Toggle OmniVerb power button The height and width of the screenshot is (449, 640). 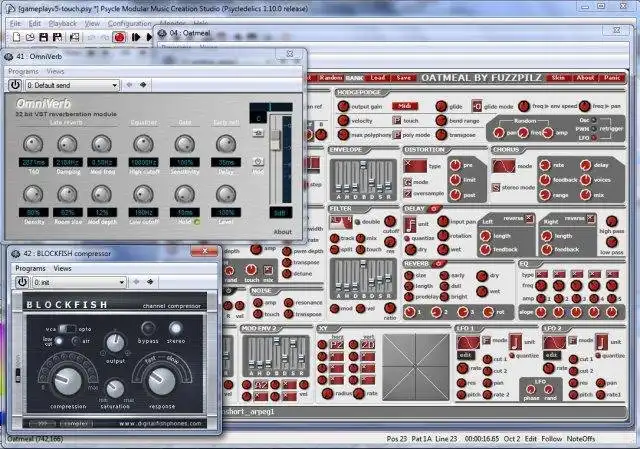click(15, 86)
